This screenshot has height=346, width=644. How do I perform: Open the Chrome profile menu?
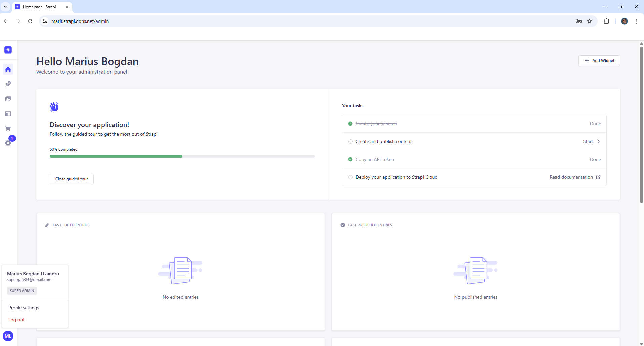625,21
